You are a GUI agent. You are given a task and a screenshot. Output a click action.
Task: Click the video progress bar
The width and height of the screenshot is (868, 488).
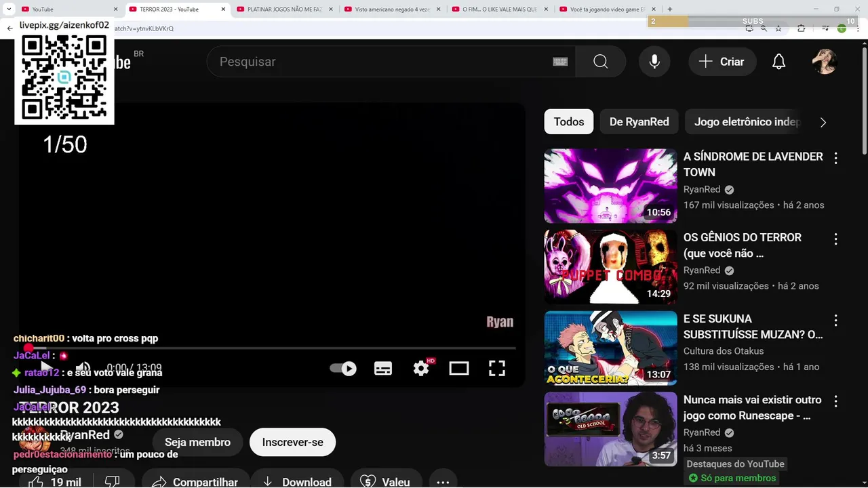[271, 348]
